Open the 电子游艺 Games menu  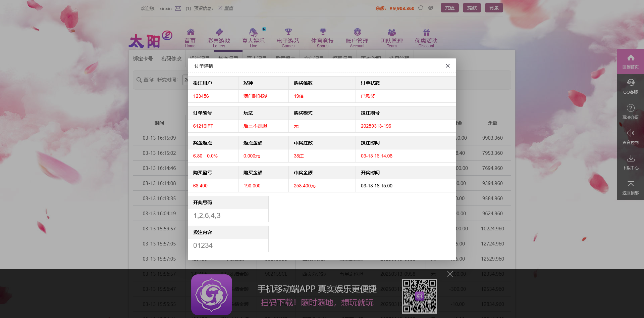pos(288,38)
